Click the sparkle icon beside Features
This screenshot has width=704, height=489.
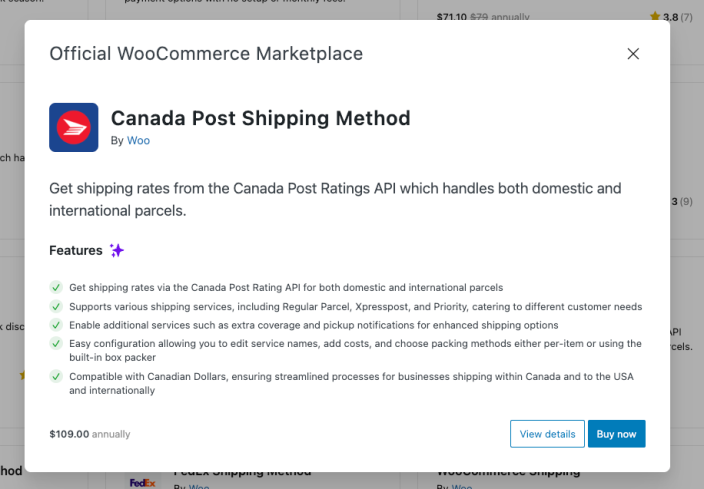pyautogui.click(x=117, y=250)
